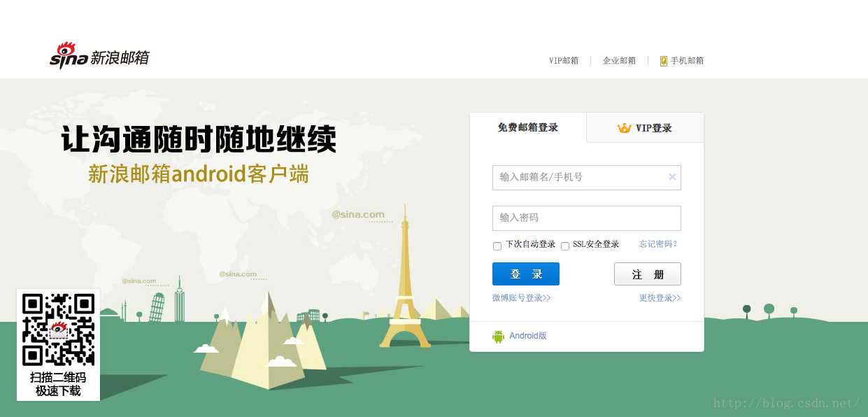
Task: Click 让沟通随时随地继续 headline text
Action: click(199, 139)
